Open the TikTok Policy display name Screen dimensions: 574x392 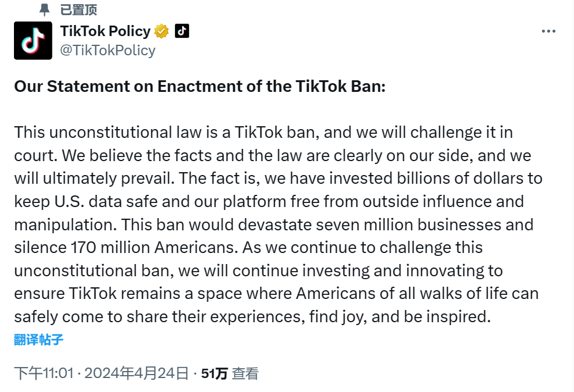105,31
